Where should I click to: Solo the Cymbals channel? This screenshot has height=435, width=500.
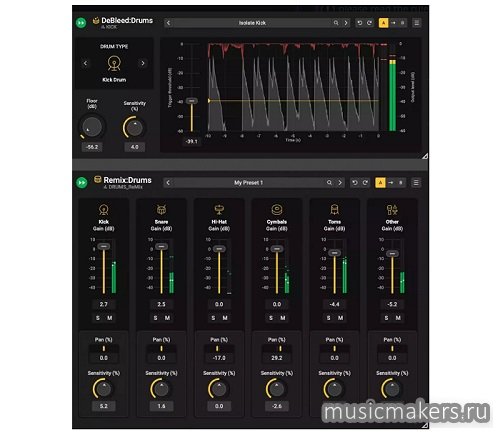tap(271, 318)
